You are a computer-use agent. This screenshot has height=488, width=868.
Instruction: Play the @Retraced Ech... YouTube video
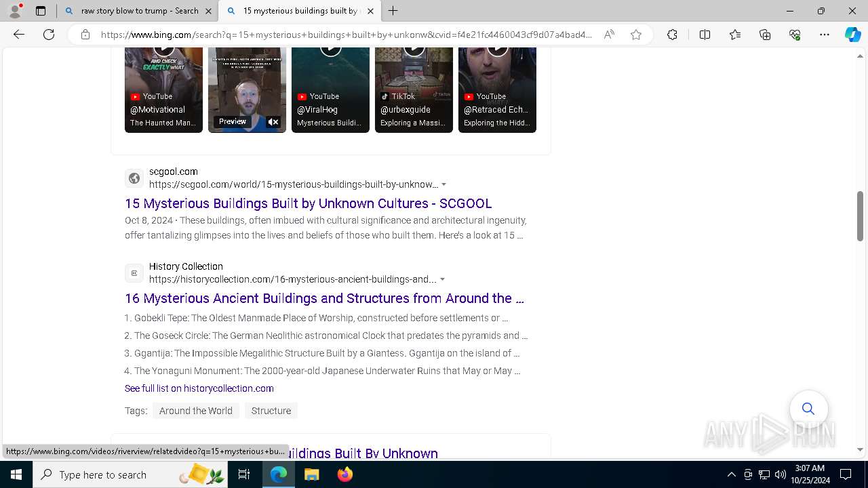pyautogui.click(x=497, y=89)
